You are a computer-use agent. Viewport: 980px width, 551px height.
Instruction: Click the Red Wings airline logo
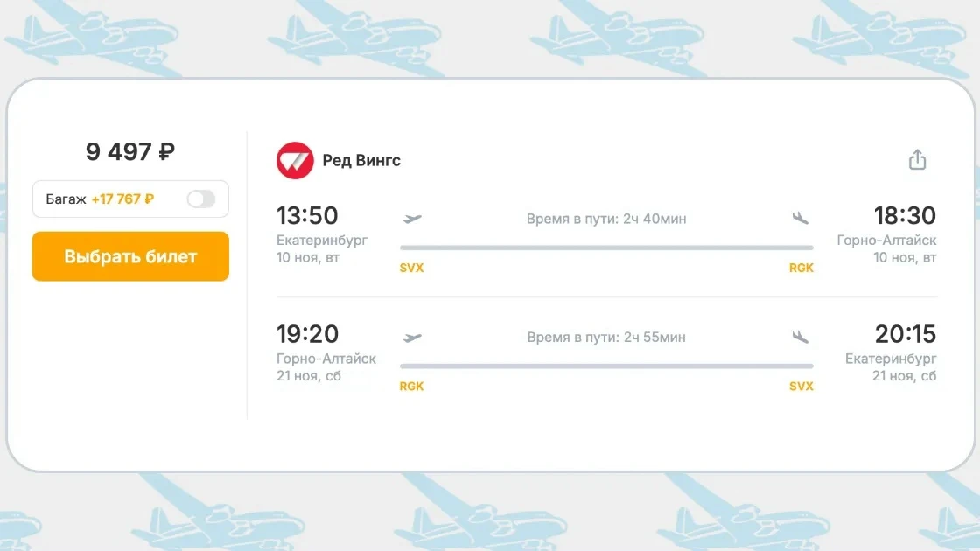[295, 161]
